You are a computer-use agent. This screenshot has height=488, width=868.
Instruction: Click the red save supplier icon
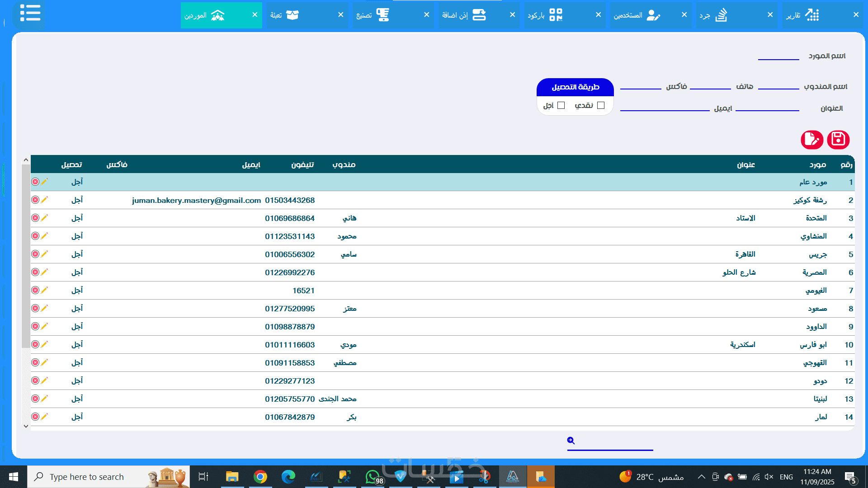[838, 140]
